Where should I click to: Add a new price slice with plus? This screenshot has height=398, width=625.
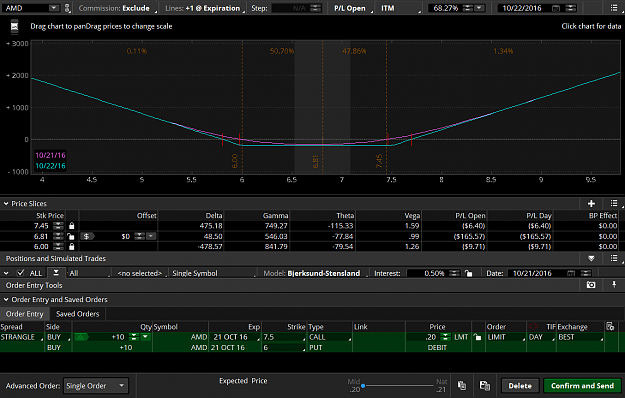tap(591, 204)
